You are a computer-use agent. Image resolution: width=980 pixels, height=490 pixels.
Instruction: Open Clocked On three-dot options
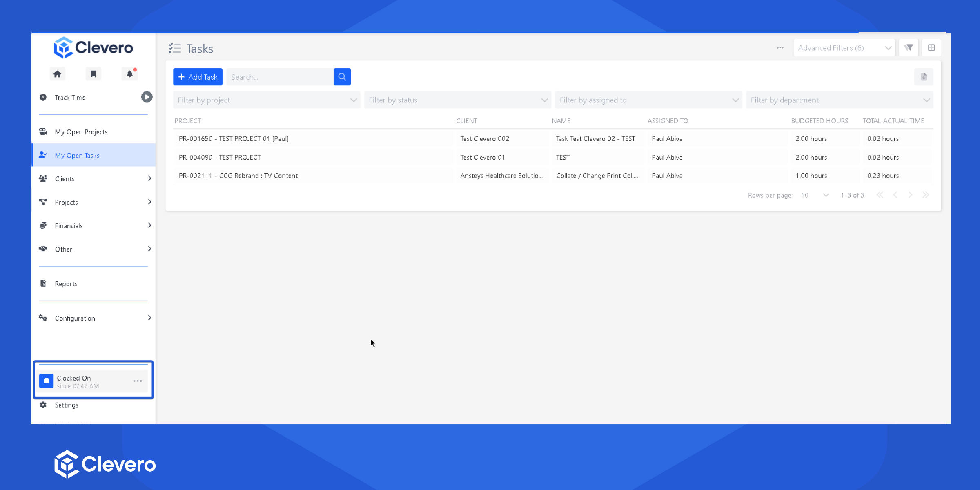138,381
